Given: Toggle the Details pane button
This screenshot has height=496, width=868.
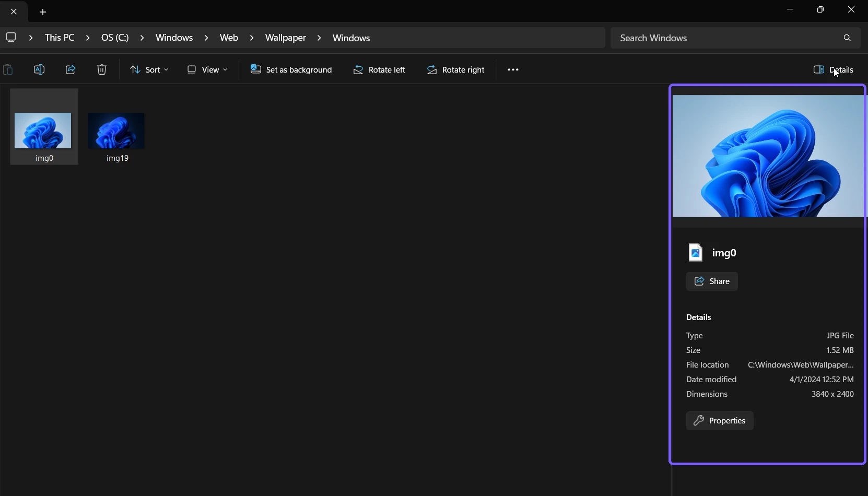Looking at the screenshot, I should point(834,69).
